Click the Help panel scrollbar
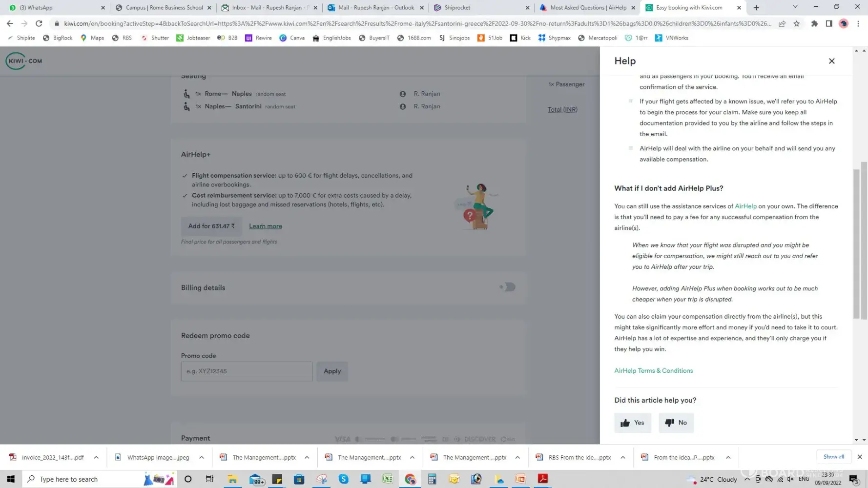The height and width of the screenshot is (488, 868). coord(856,244)
